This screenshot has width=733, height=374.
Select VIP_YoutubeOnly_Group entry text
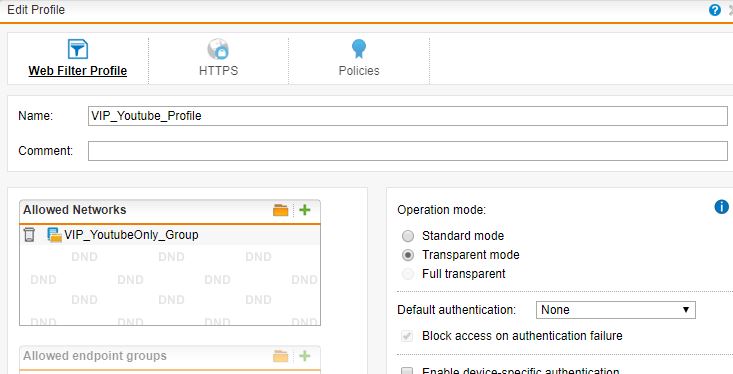[x=131, y=235]
